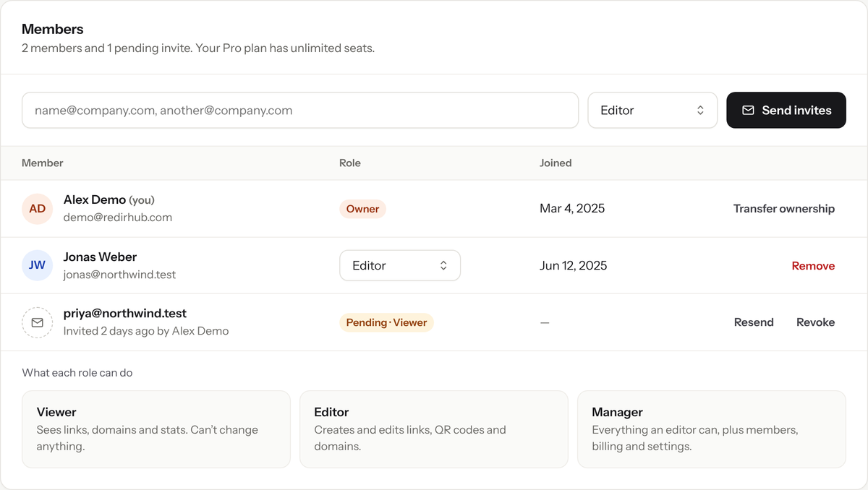This screenshot has width=868, height=490.
Task: Change Jonas Weber's role via Editor dropdown
Action: coord(400,265)
